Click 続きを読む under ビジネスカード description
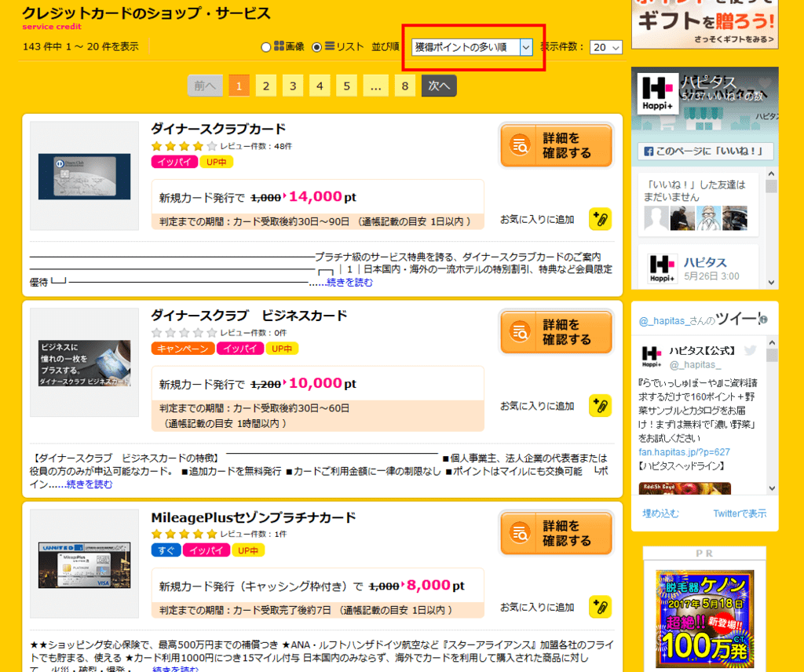Image resolution: width=804 pixels, height=672 pixels. [x=90, y=484]
